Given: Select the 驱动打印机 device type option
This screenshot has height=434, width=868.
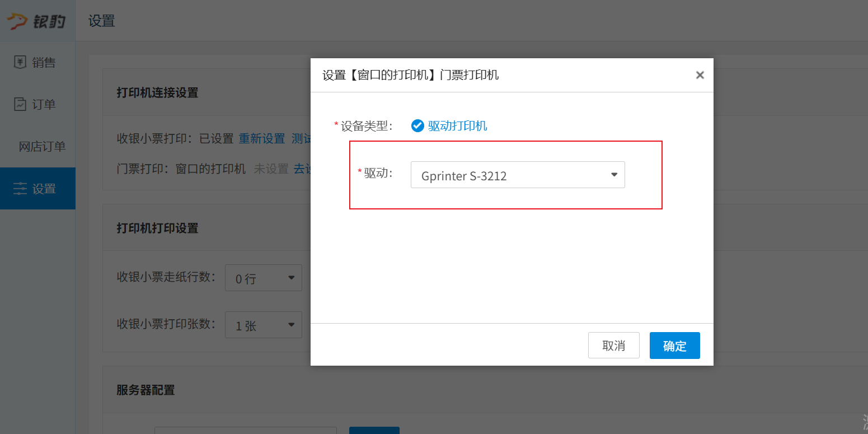Looking at the screenshot, I should pyautogui.click(x=457, y=125).
